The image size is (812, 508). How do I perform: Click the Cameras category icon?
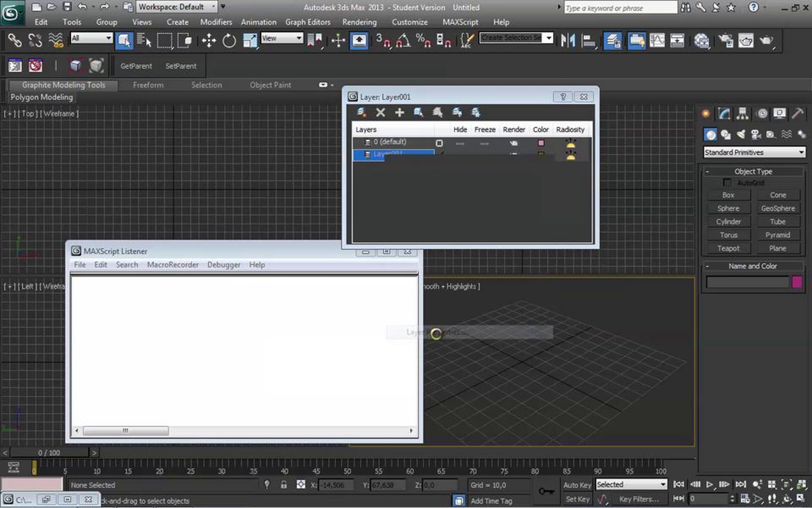point(756,135)
